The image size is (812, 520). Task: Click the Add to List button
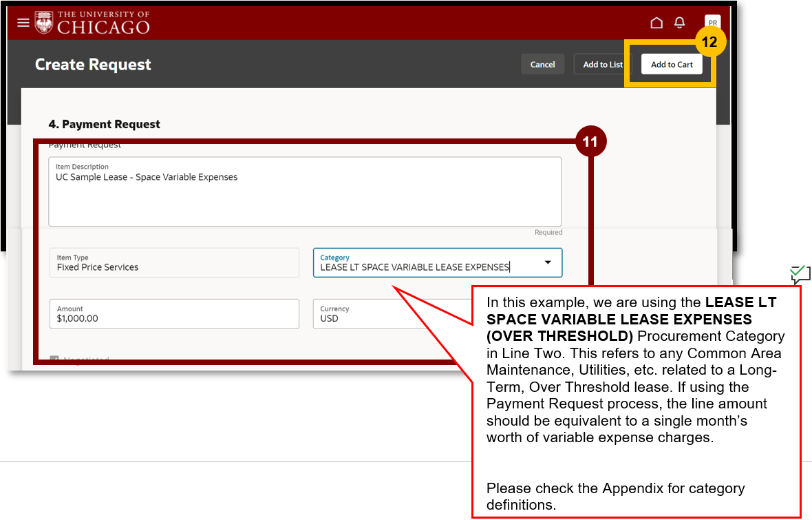coord(602,64)
